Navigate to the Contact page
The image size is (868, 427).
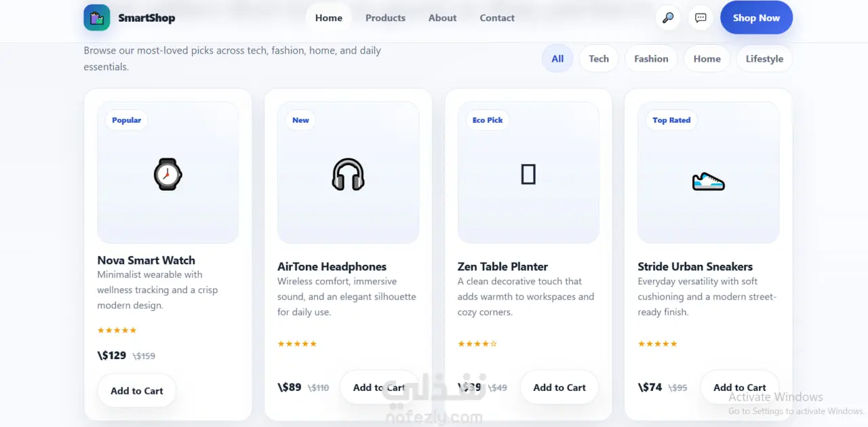click(x=497, y=18)
